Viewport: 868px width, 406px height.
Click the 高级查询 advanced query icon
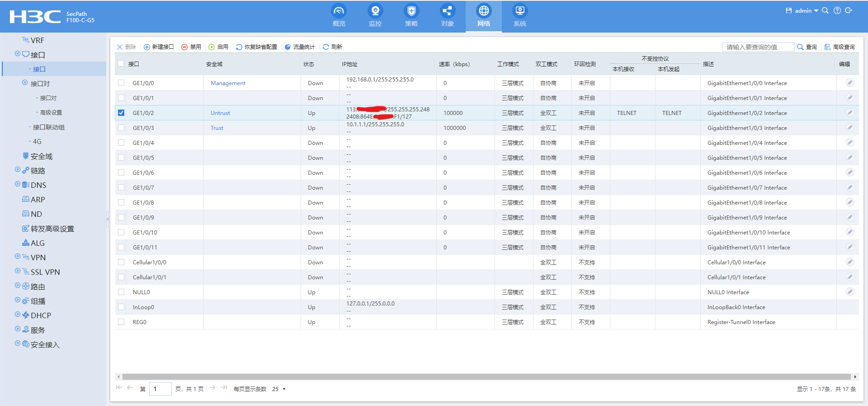(827, 47)
